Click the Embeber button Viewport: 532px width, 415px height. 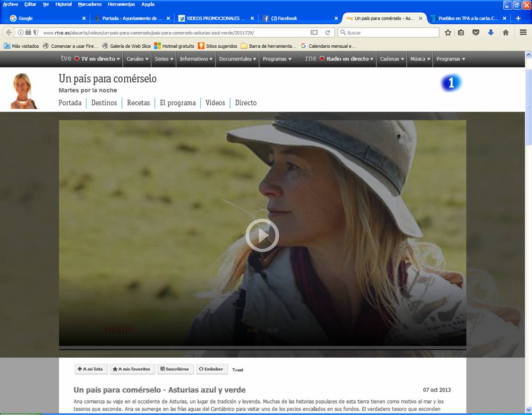(x=211, y=369)
